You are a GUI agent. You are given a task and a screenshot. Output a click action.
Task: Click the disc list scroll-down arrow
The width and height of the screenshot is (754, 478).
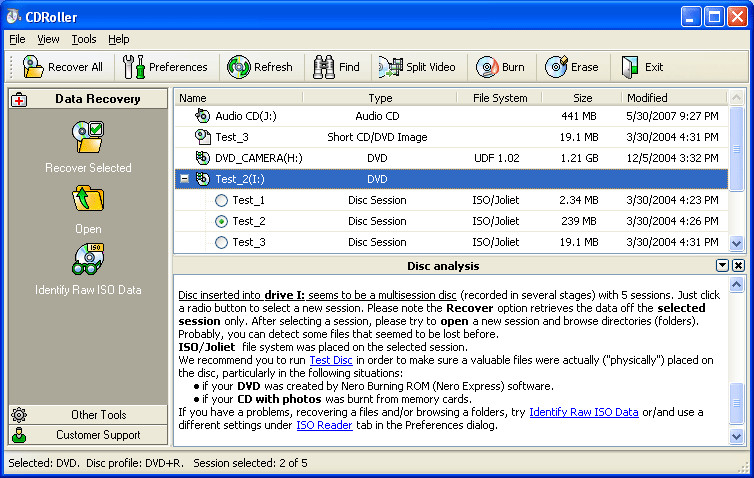(x=736, y=243)
